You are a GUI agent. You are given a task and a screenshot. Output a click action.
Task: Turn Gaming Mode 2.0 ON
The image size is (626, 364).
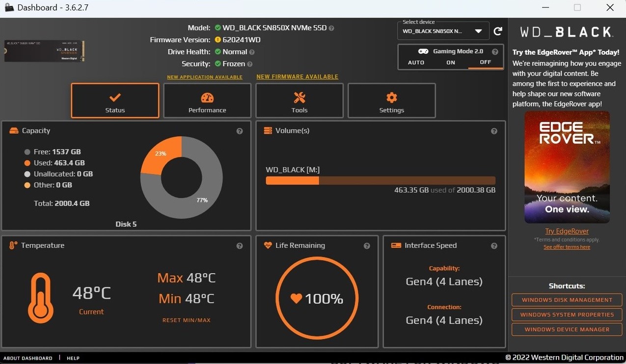pos(450,62)
